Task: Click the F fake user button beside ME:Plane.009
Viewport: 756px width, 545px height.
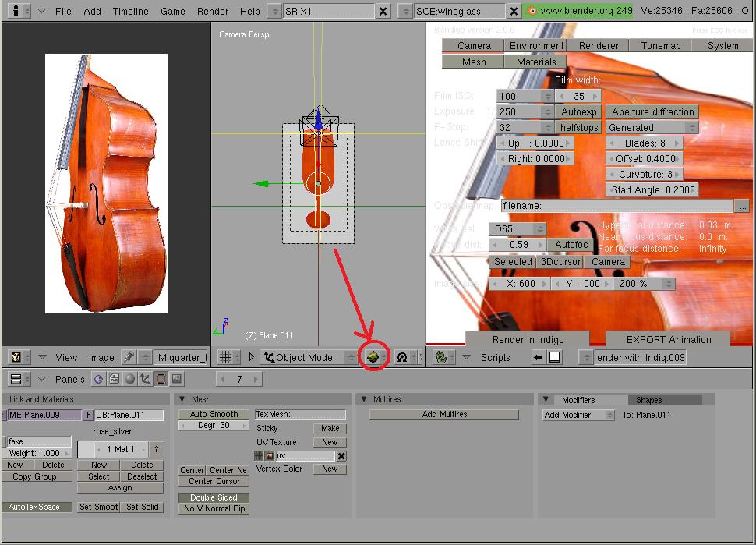Action: pyautogui.click(x=88, y=415)
